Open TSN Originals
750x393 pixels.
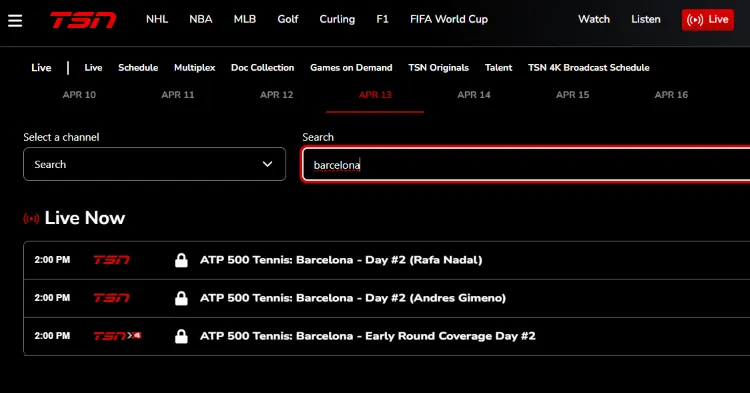(x=438, y=68)
